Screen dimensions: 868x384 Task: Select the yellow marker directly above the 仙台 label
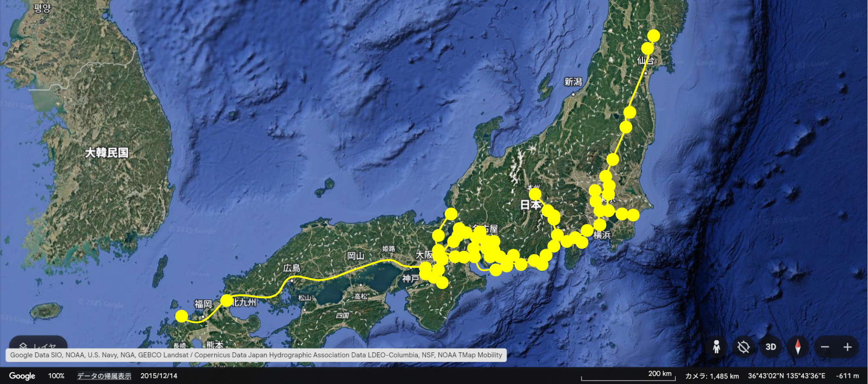coord(648,48)
